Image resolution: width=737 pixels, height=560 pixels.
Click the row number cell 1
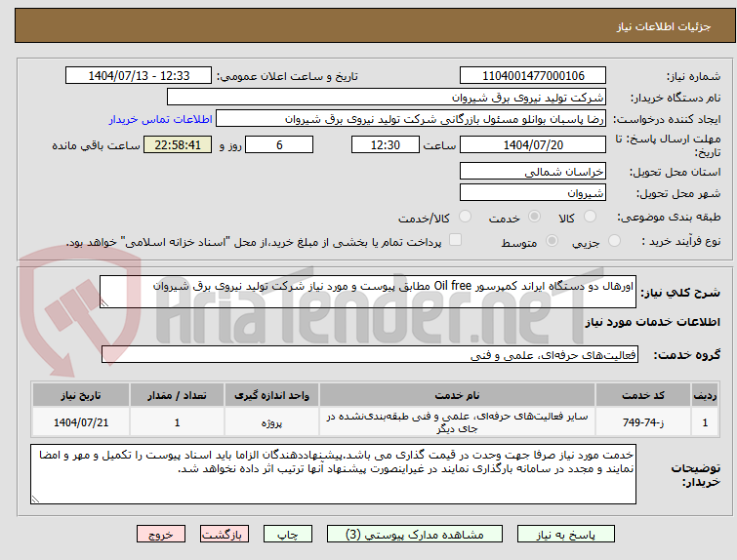pos(705,422)
